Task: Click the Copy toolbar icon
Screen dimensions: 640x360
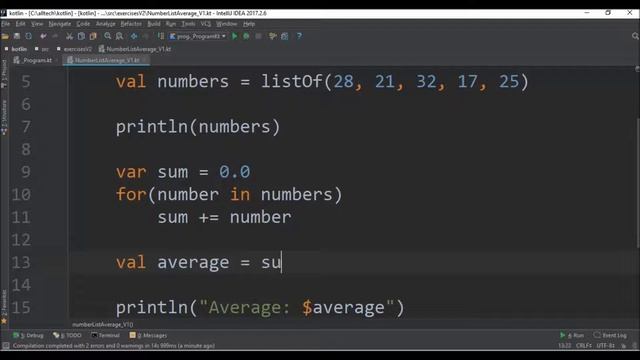Action: (81, 36)
